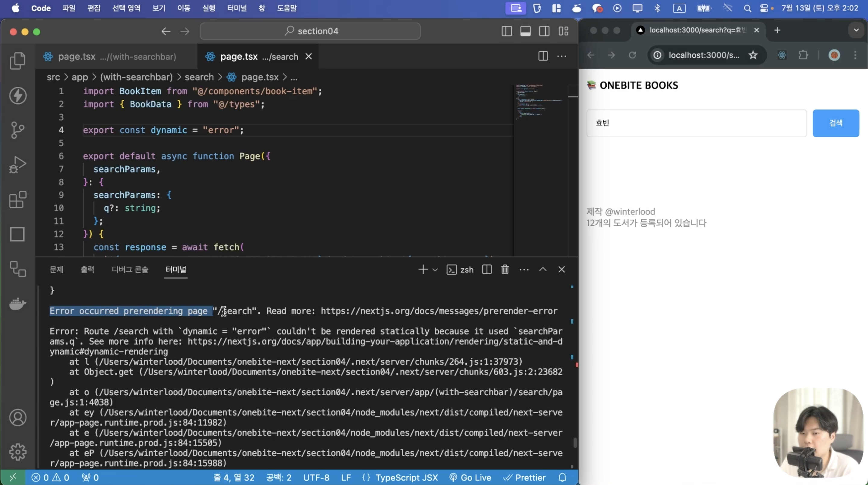Toggle the secondary side bar layout icon

(x=544, y=31)
